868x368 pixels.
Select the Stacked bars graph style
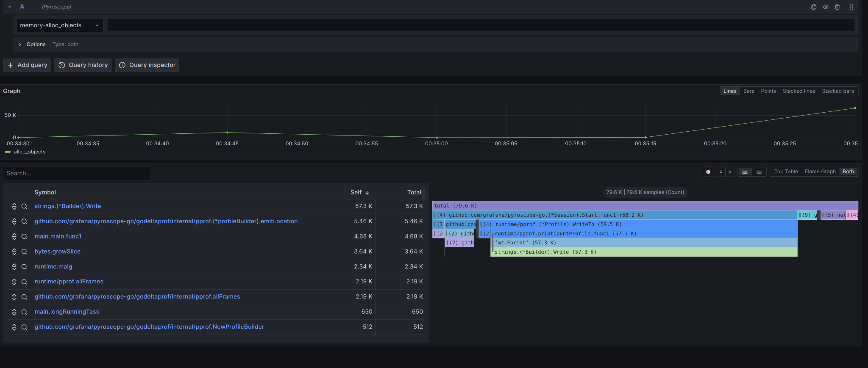click(x=837, y=91)
